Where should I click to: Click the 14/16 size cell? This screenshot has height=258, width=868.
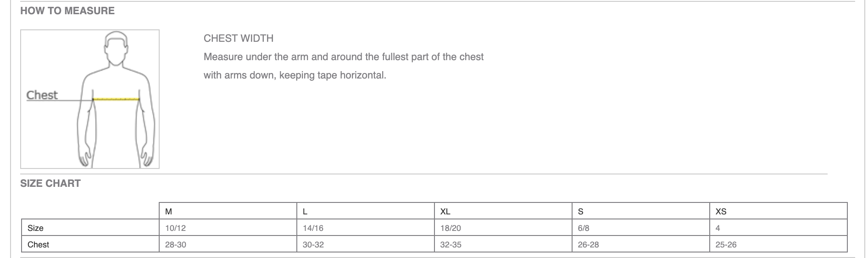(x=313, y=228)
